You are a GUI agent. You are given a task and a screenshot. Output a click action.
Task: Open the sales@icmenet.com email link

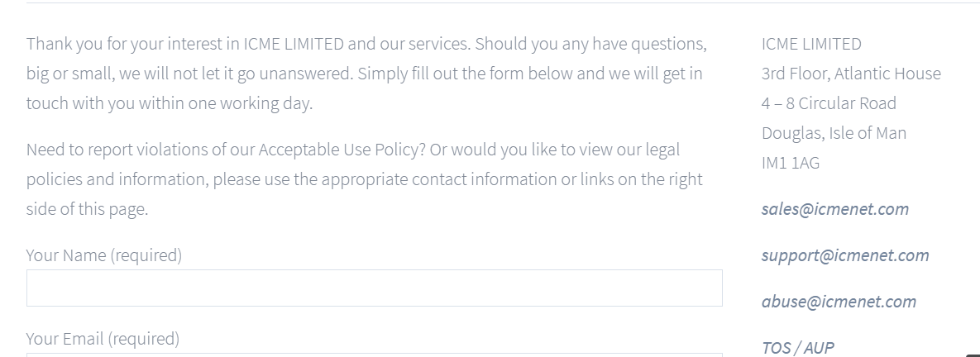point(835,209)
